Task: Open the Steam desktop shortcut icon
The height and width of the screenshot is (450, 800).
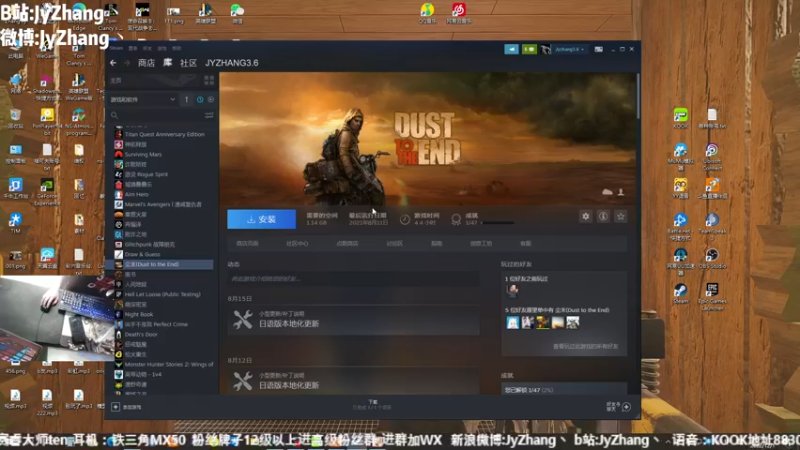Action: (680, 294)
